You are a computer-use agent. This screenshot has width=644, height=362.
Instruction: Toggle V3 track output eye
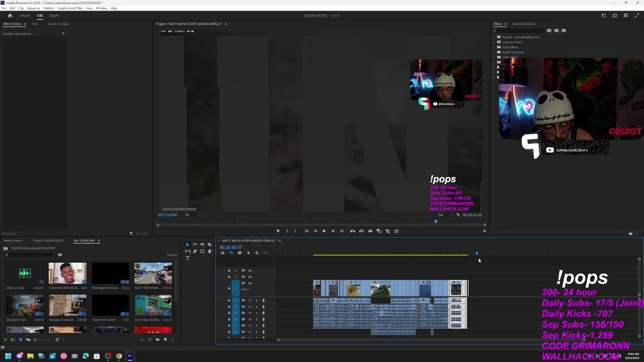[250, 270]
